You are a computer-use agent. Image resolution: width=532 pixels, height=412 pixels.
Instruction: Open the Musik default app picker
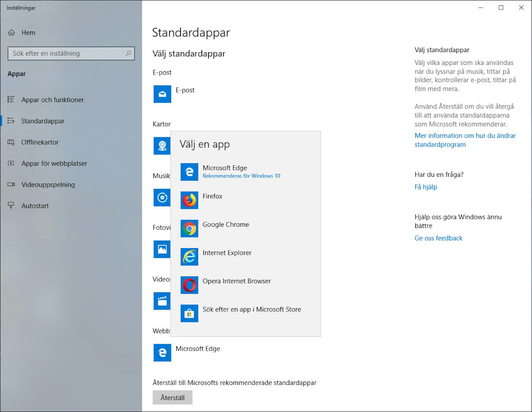[x=162, y=198]
